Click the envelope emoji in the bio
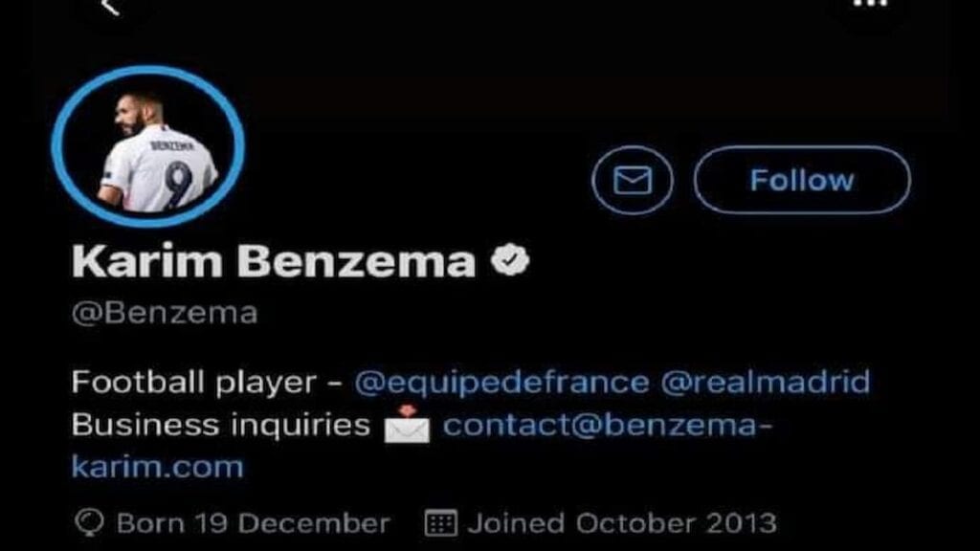Screen dimensions: 980x551 [x=407, y=425]
